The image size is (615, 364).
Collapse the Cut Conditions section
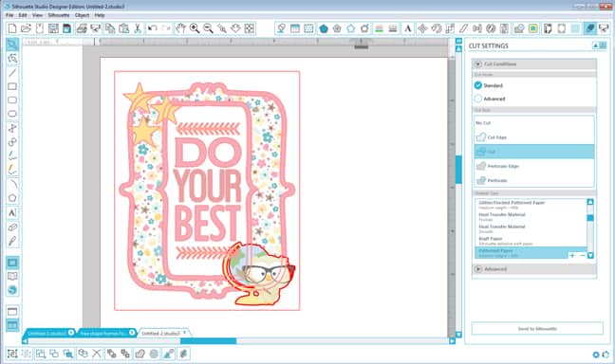(478, 64)
